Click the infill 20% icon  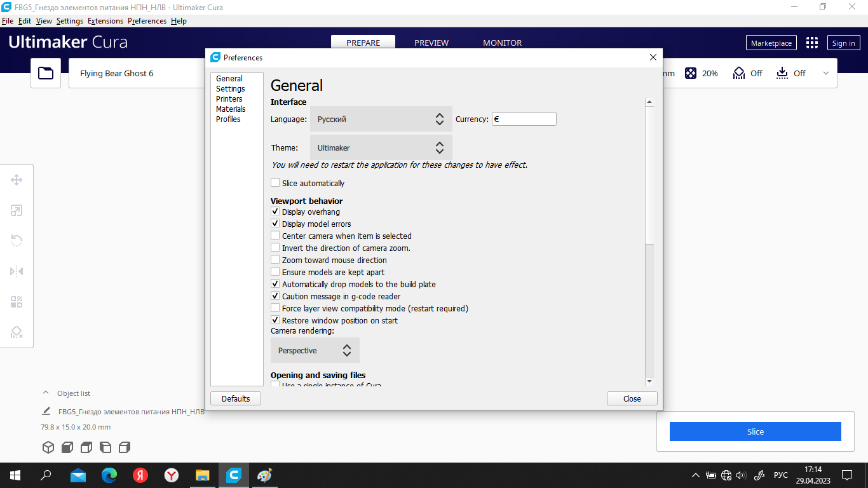691,73
